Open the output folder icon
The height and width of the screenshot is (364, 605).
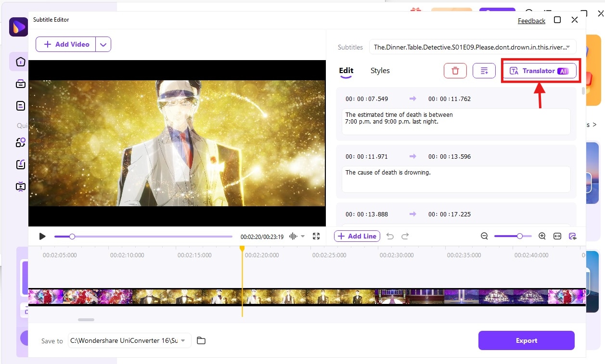click(201, 340)
